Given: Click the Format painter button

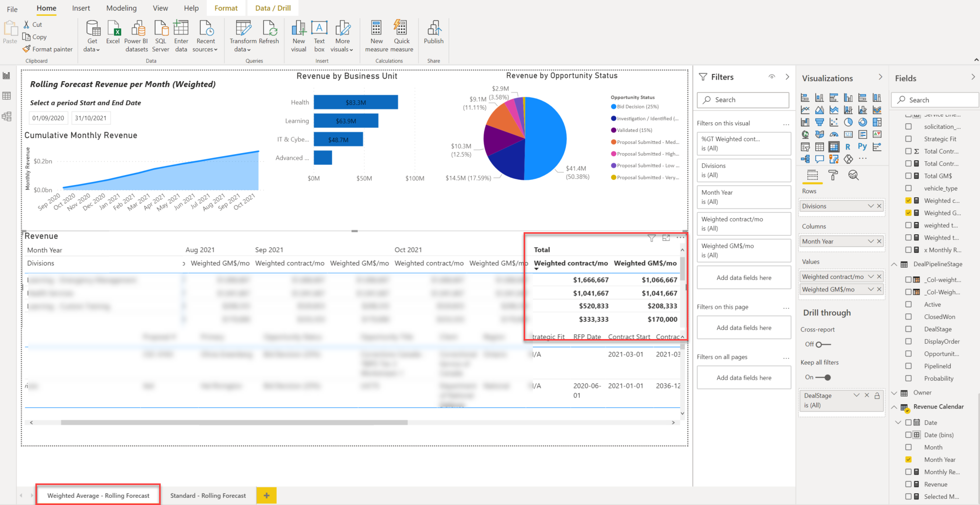Looking at the screenshot, I should pyautogui.click(x=48, y=49).
